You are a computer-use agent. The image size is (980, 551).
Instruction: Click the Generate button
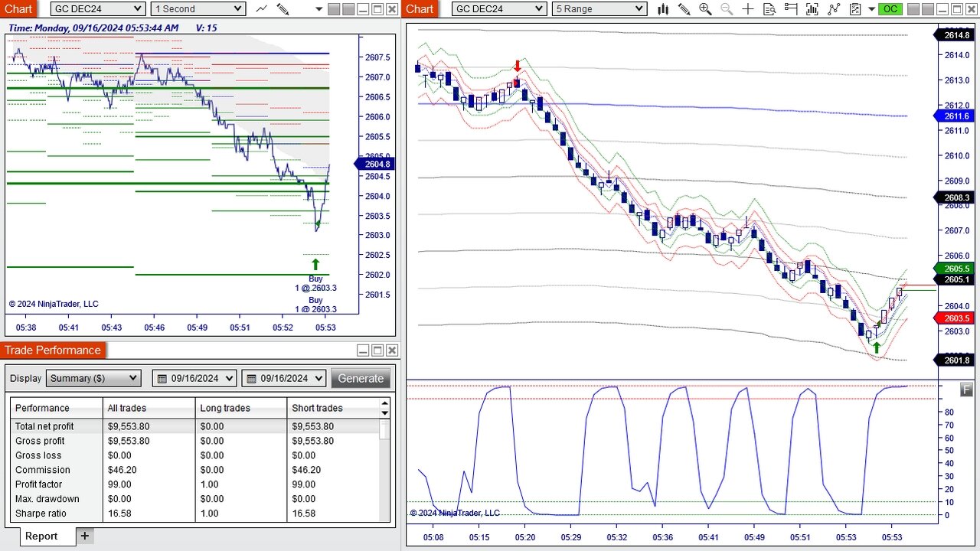click(361, 378)
